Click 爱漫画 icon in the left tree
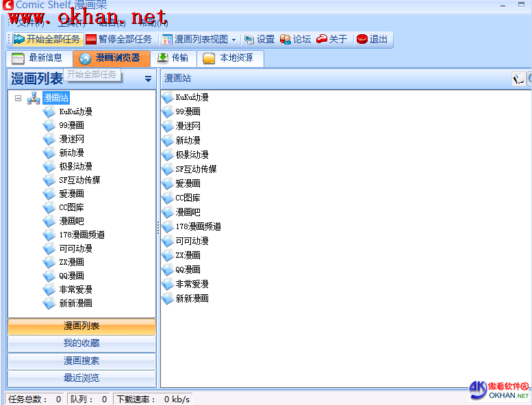Image resolution: width=532 pixels, height=405 pixels. [49, 194]
